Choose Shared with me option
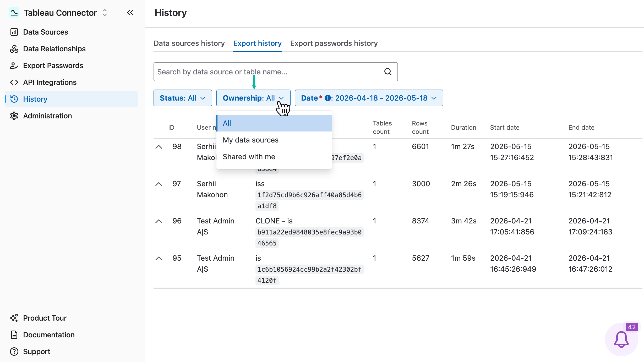Viewport: 644px width, 362px height. pyautogui.click(x=274, y=157)
